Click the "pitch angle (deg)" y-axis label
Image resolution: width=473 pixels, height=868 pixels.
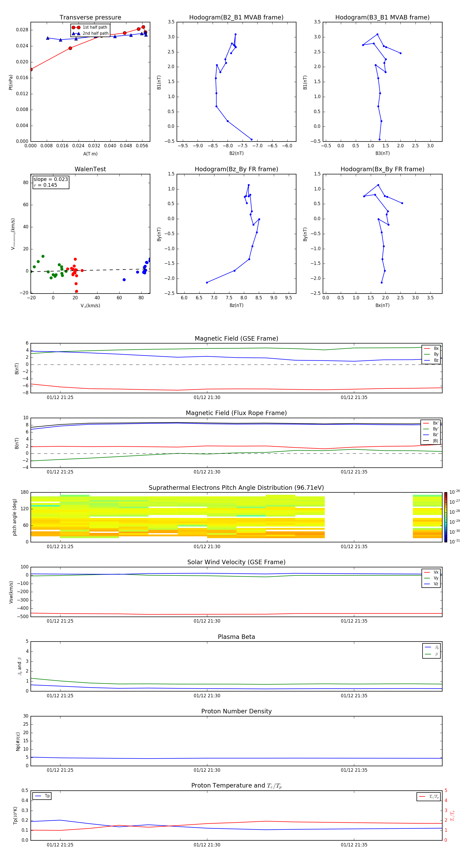[x=15, y=517]
